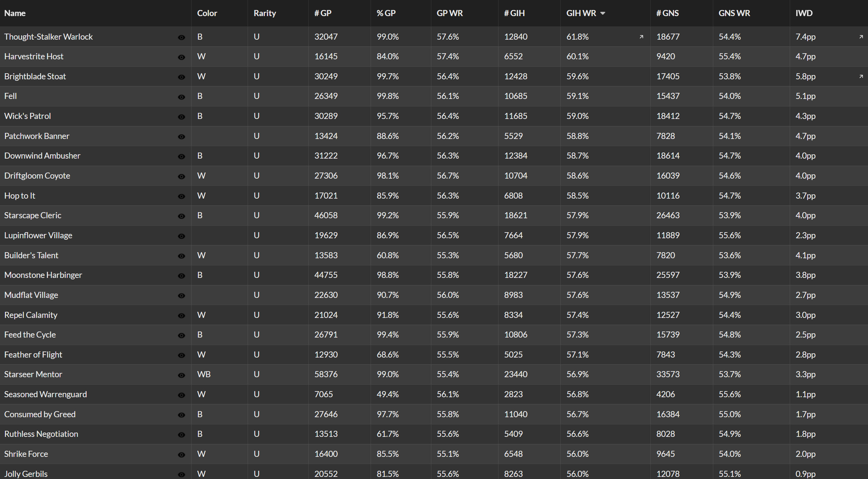Sort by the Rarity column header

click(x=264, y=13)
